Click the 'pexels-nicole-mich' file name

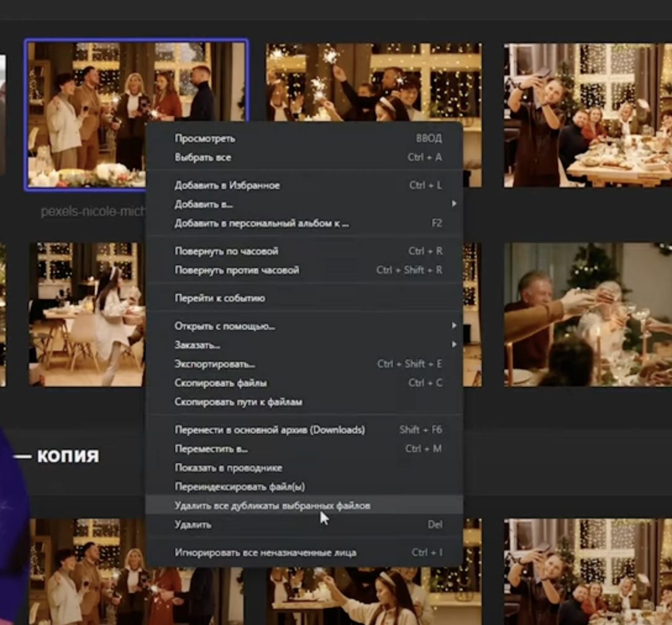click(x=93, y=211)
